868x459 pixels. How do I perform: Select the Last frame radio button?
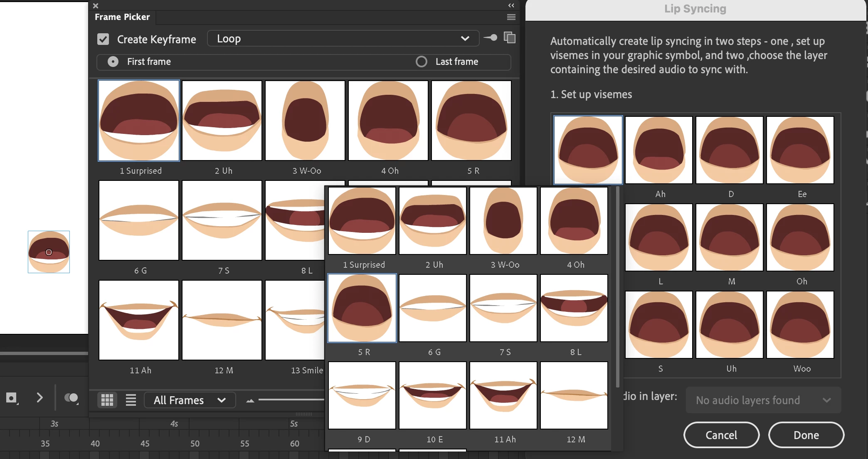(x=422, y=62)
